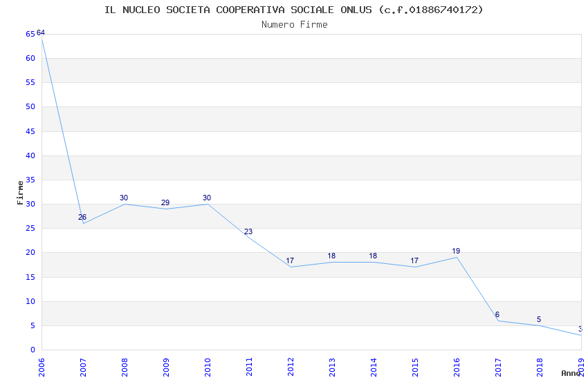Click x-axis year 2007

tap(83, 368)
